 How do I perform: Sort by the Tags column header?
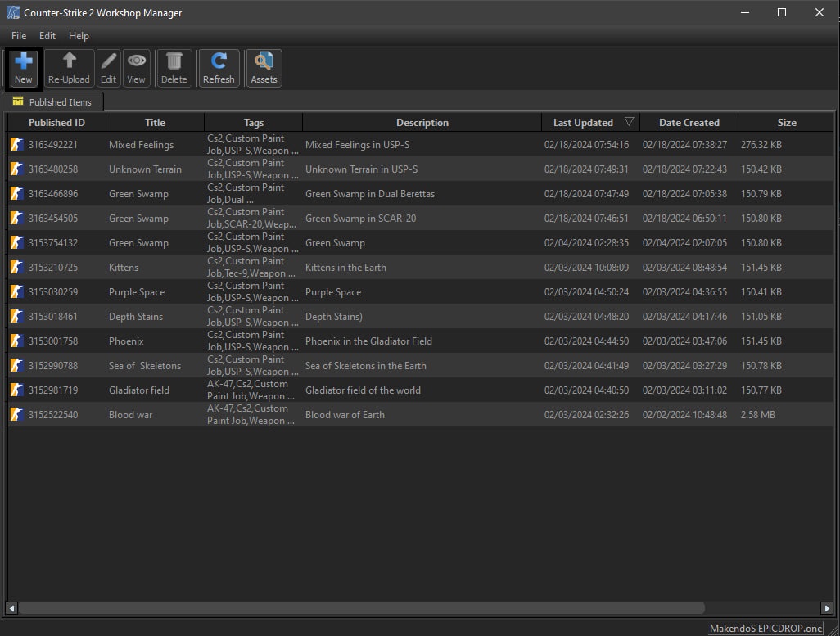point(254,122)
